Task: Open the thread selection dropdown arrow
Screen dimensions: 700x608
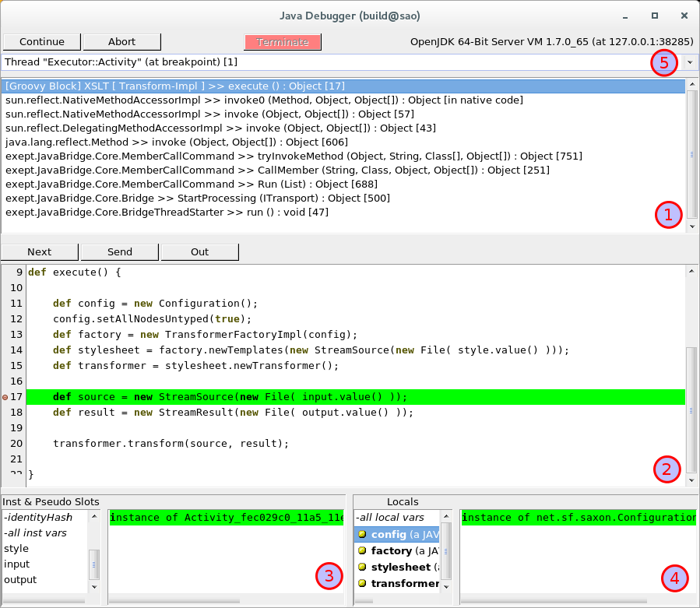Action: [x=691, y=62]
